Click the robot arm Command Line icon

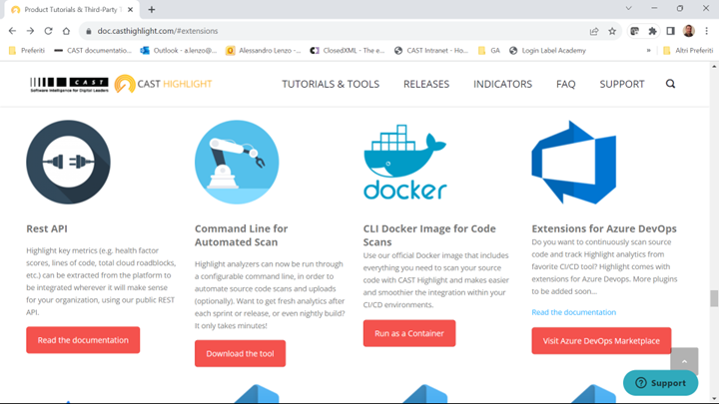[x=237, y=162]
